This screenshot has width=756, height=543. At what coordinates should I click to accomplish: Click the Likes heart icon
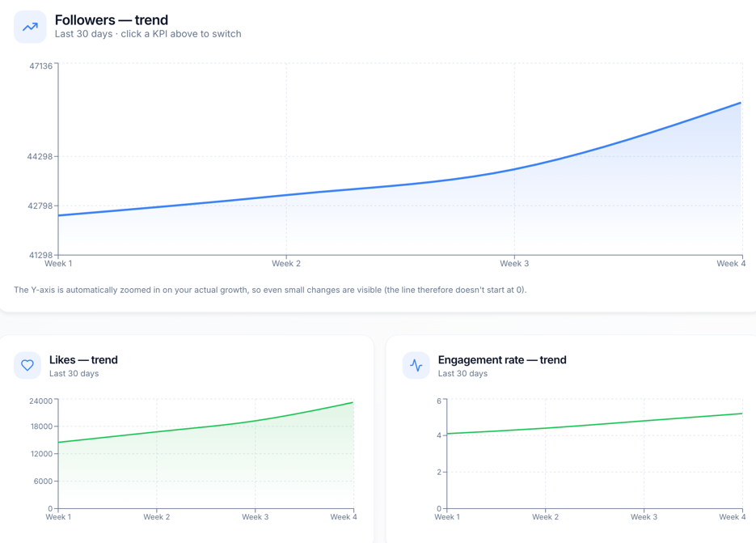[x=27, y=366]
